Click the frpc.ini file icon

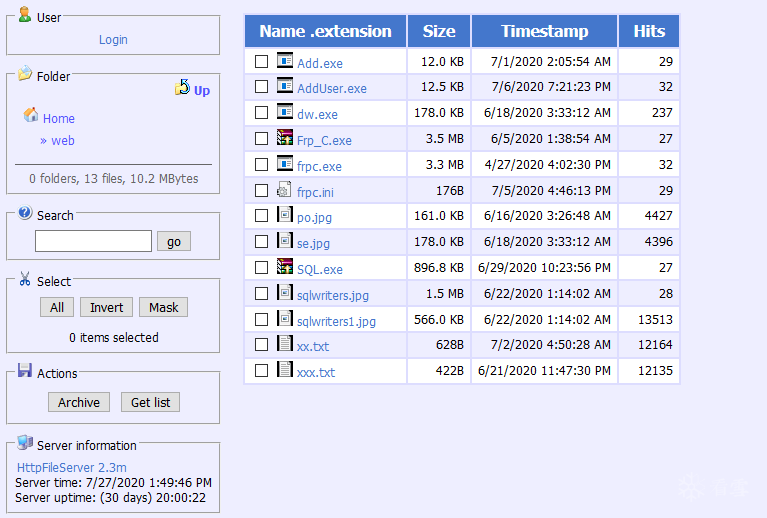[285, 189]
